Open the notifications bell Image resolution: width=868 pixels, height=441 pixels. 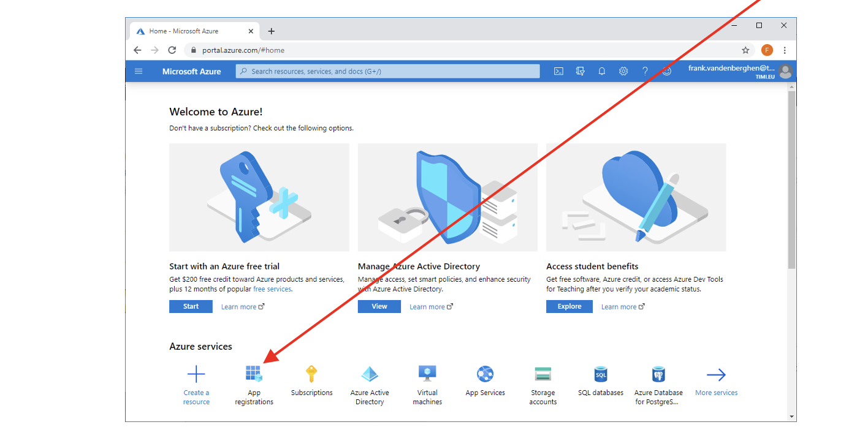click(602, 71)
